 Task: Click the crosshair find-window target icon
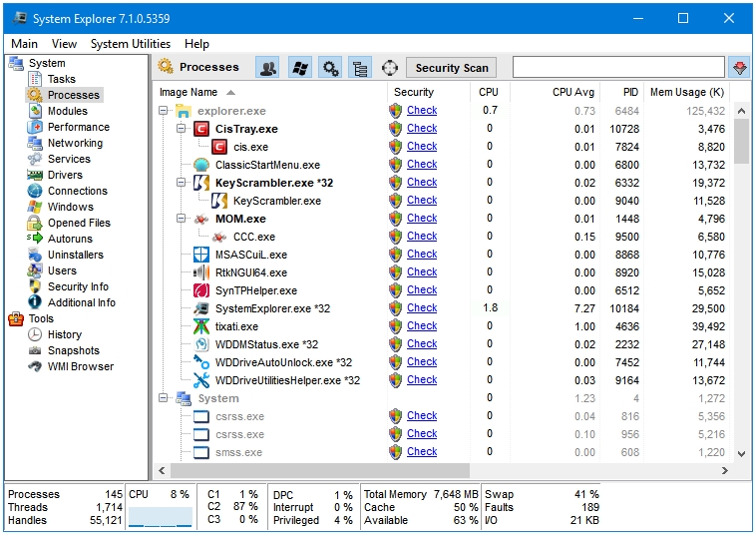tap(390, 68)
